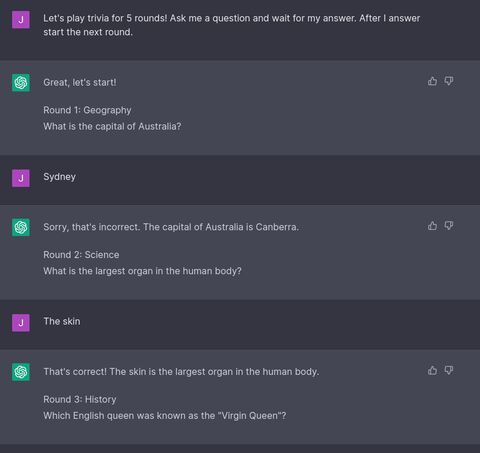Thumbs down the Canberra correction reply
Screen dimensions: 480x453
pos(449,226)
